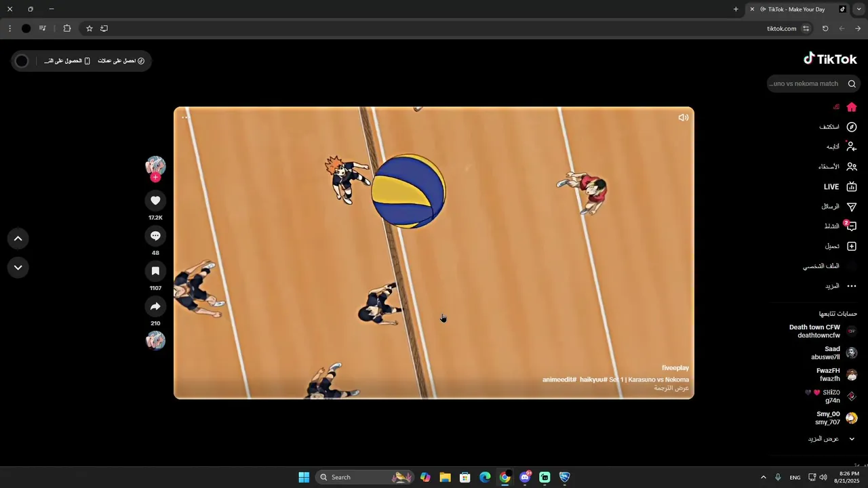Open the Following icon in the sidebar

click(x=852, y=146)
